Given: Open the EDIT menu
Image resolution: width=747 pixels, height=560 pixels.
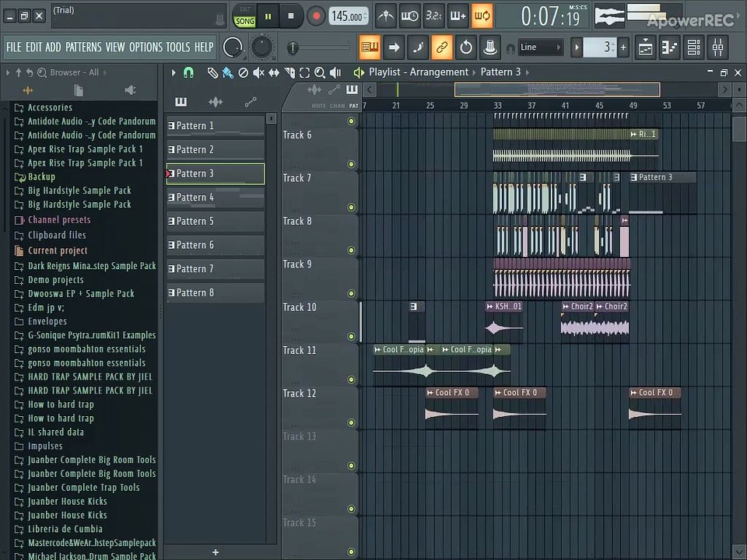Looking at the screenshot, I should tap(33, 47).
